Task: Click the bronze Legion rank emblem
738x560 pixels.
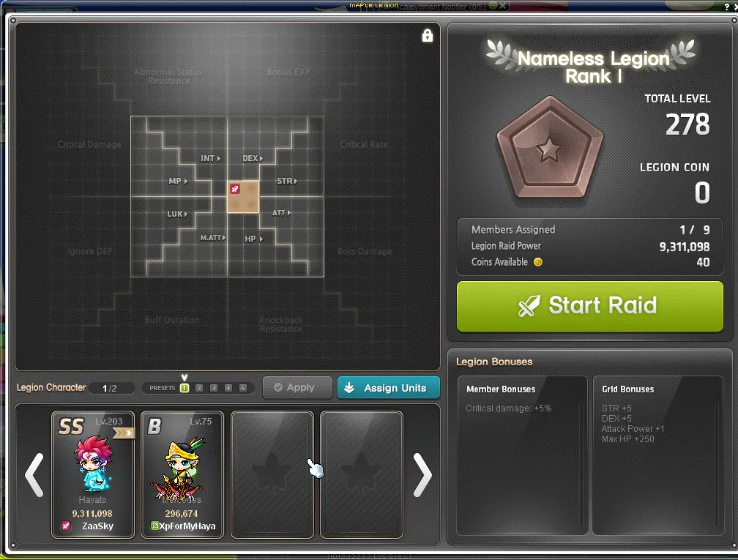Action: pyautogui.click(x=550, y=148)
